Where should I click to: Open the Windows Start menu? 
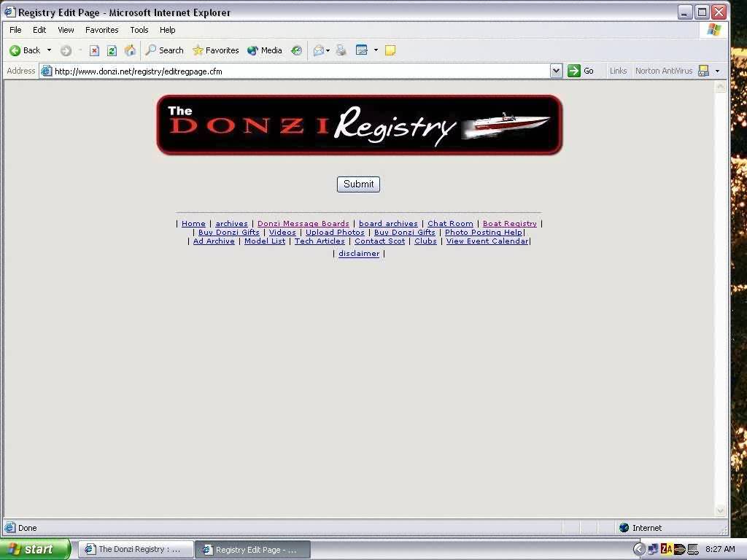pos(34,550)
